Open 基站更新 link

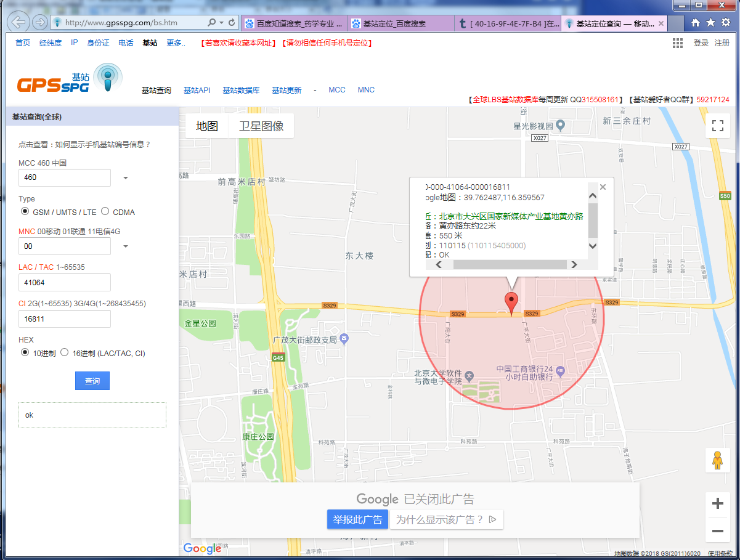coord(287,90)
